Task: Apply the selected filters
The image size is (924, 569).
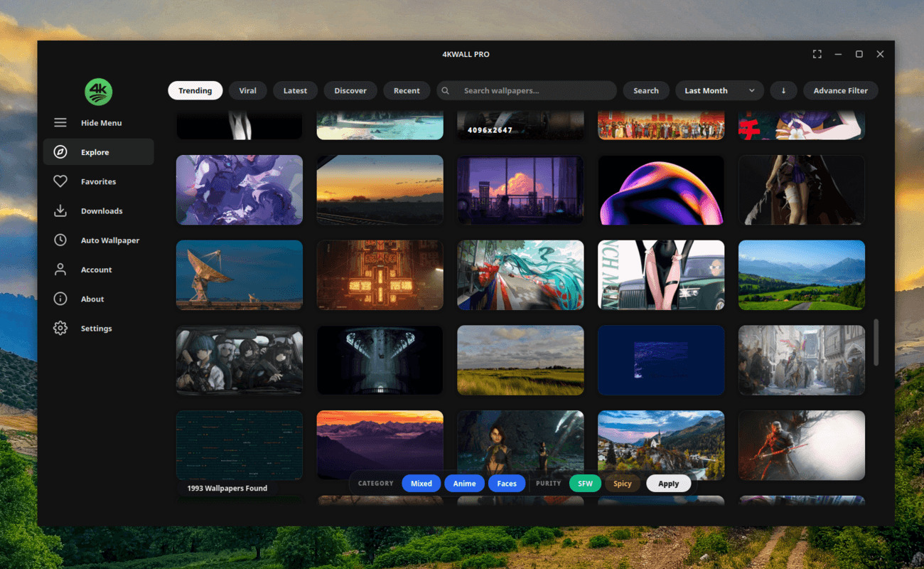Action: (x=669, y=484)
